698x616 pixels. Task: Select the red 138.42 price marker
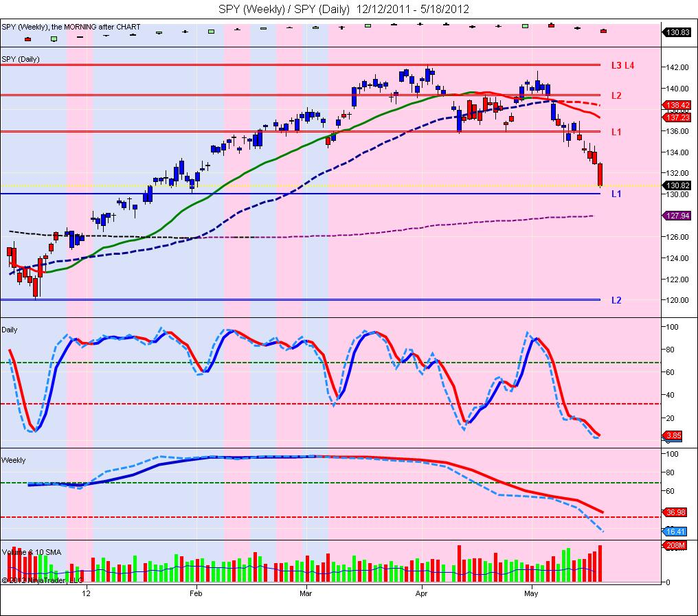pos(677,106)
